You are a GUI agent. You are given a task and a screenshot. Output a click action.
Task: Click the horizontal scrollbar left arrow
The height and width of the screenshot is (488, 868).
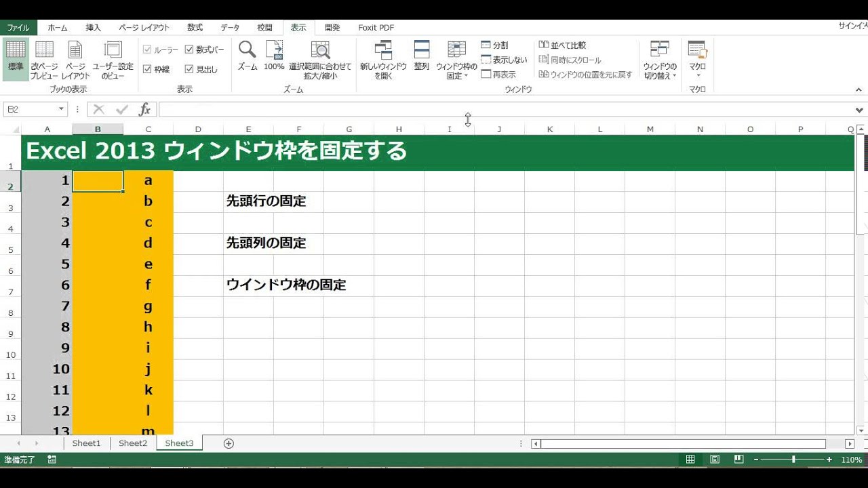pyautogui.click(x=536, y=444)
